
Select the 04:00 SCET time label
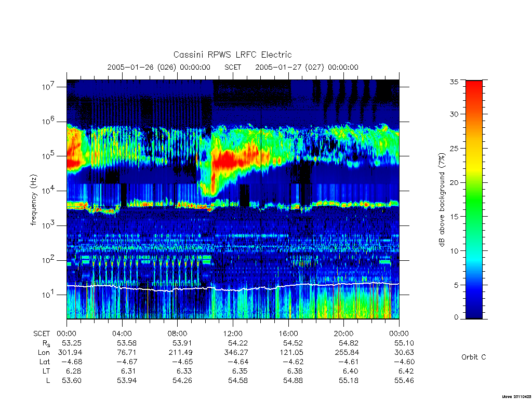pos(122,334)
